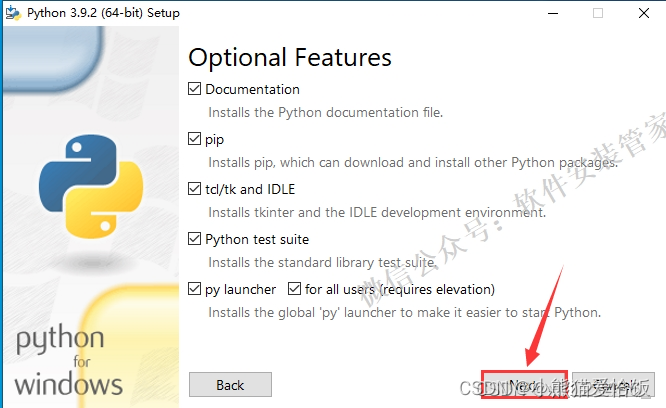This screenshot has width=666, height=408.
Task: Click the global 'py' launcher description text
Action: 404,312
